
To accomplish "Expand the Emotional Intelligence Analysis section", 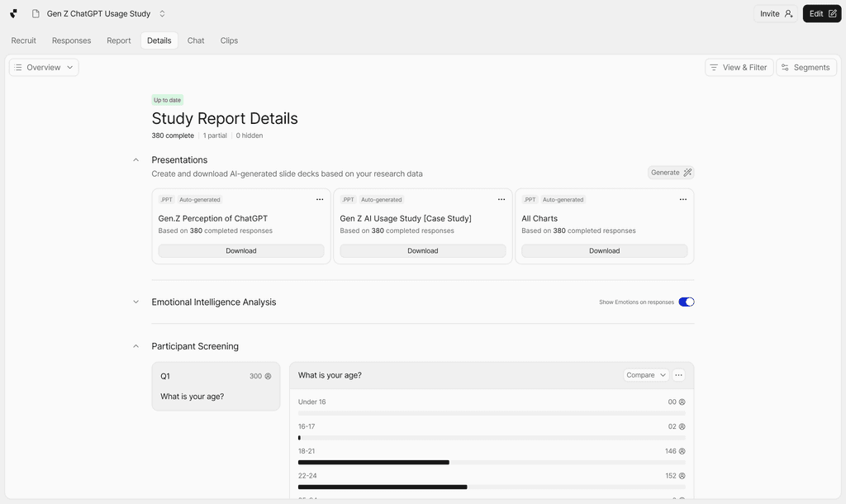I will (136, 302).
